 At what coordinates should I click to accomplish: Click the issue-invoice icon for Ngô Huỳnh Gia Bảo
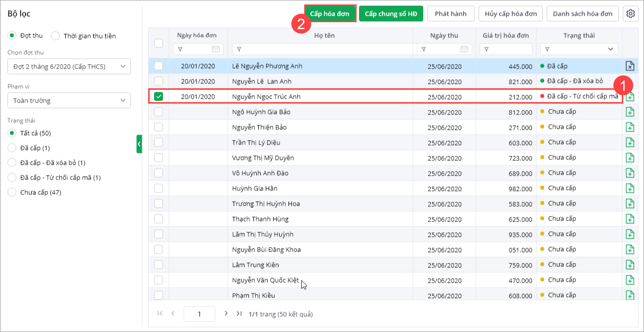pos(630,112)
